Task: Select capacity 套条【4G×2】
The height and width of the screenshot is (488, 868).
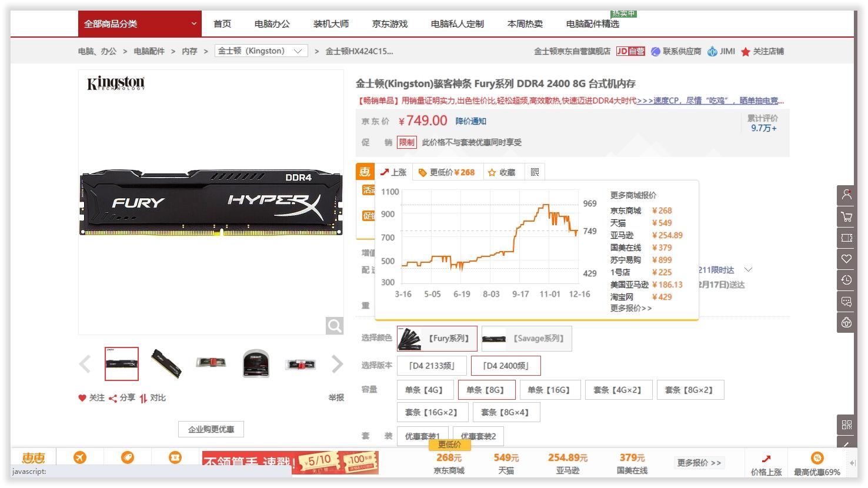Action: pyautogui.click(x=619, y=390)
